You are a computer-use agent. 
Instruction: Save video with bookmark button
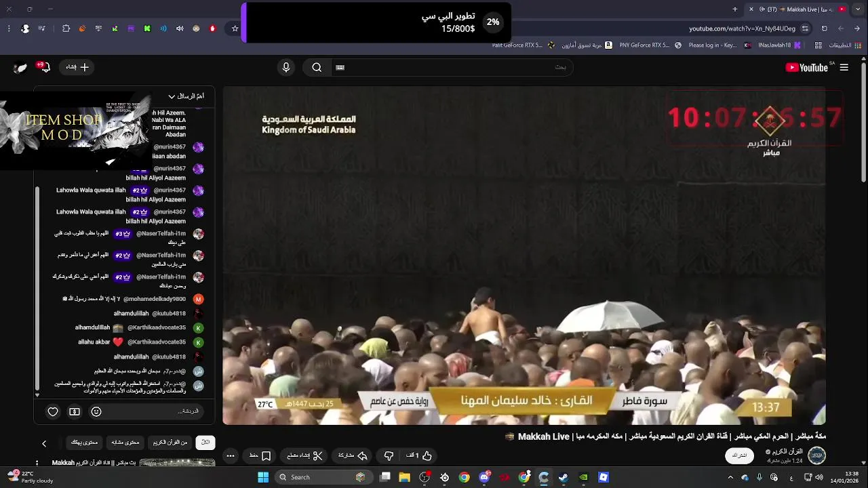pos(260,455)
